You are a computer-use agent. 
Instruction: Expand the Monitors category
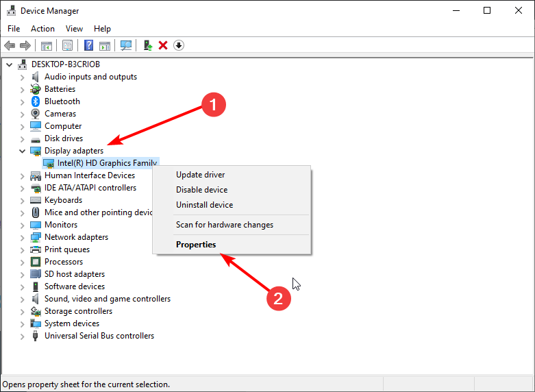click(23, 225)
